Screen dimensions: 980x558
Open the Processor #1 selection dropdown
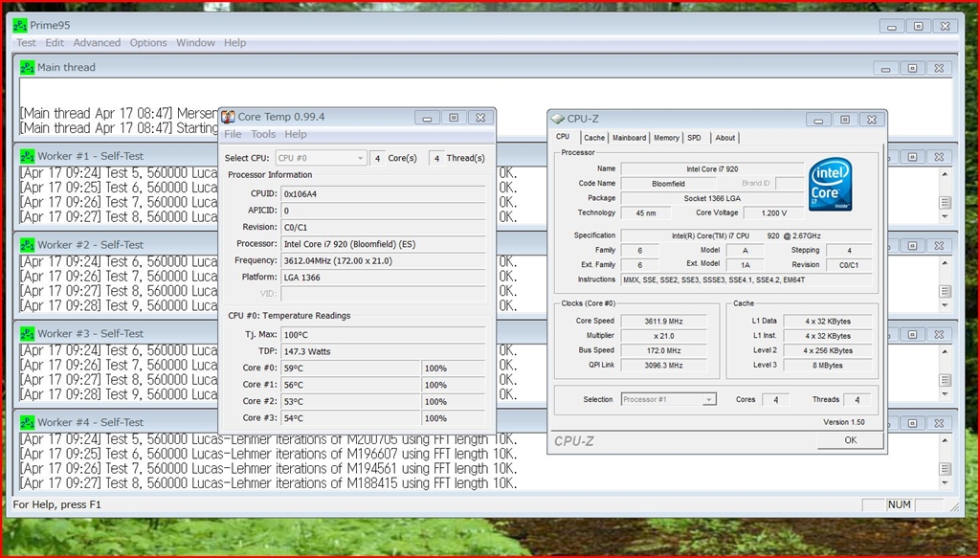click(x=708, y=399)
